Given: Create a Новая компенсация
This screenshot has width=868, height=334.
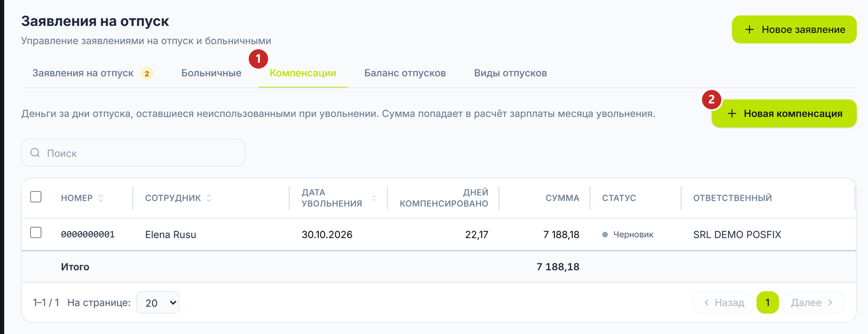Looking at the screenshot, I should (x=784, y=114).
